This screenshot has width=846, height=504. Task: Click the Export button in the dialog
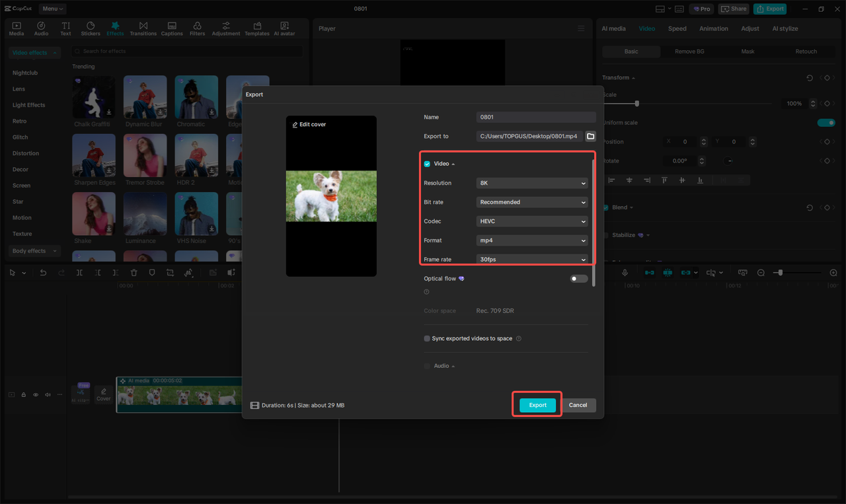(x=537, y=404)
